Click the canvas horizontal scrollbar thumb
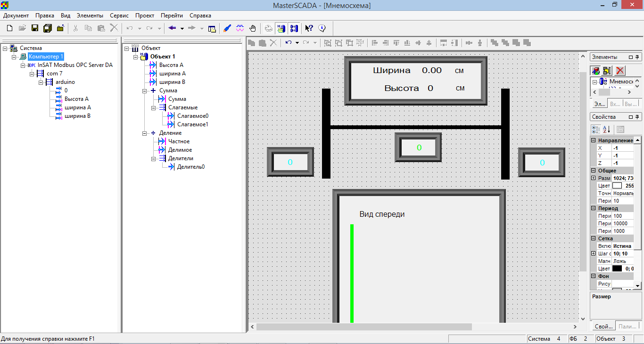Screen dimensions: 644x344 coord(363,327)
